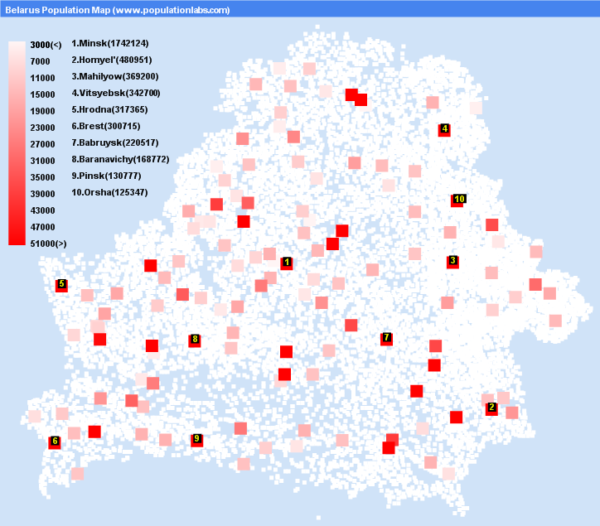This screenshot has height=526, width=600.
Task: Click the number 3 marker on the map
Action: (x=453, y=261)
